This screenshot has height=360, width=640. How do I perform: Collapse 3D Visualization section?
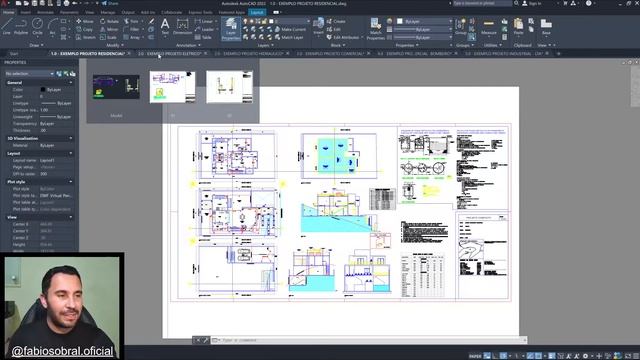(x=71, y=138)
